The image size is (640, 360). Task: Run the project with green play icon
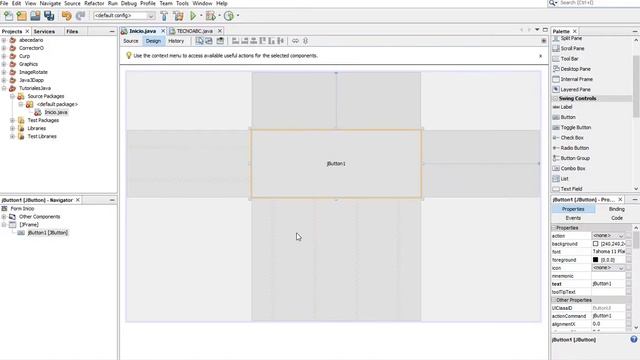193,16
